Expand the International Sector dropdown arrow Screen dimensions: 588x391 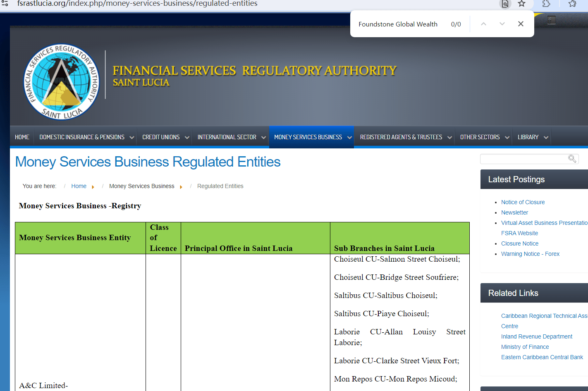[x=263, y=137]
